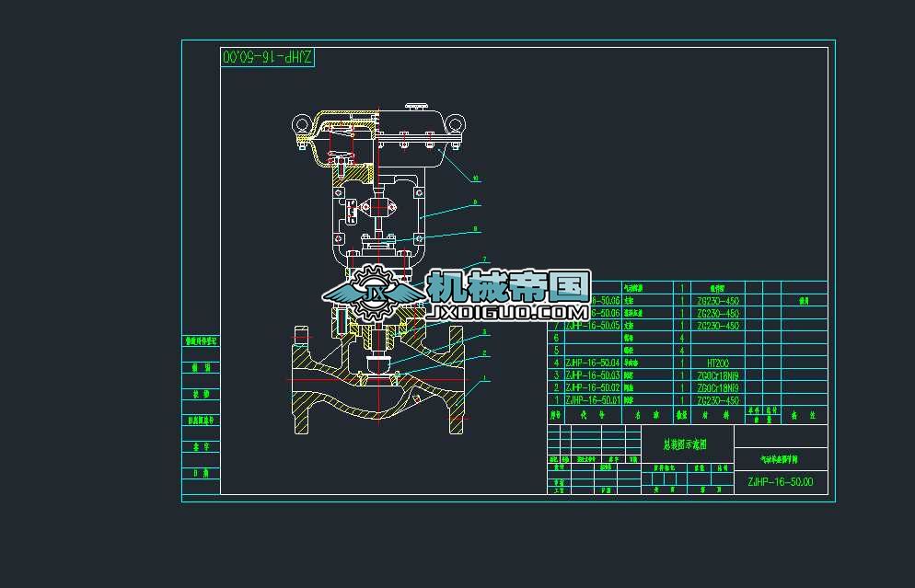Click the 名称 column header
Screen dimensions: 915x588
point(647,415)
